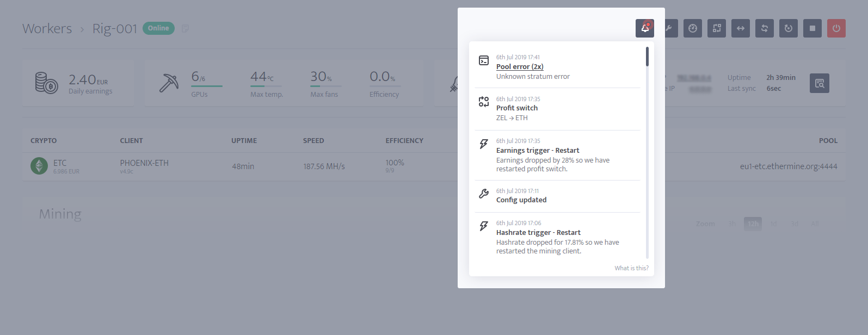Click the sync arrows toolbar icon
The height and width of the screenshot is (335, 868).
[x=765, y=28]
